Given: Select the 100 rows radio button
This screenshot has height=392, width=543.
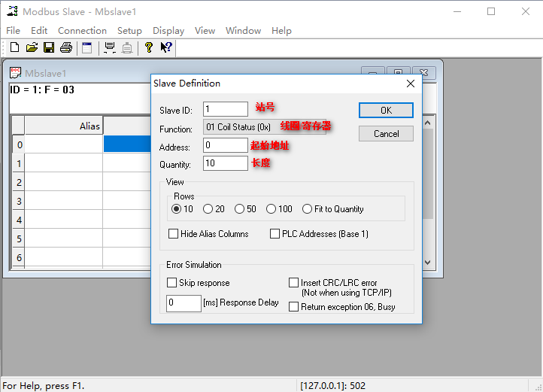Looking at the screenshot, I should [271, 209].
